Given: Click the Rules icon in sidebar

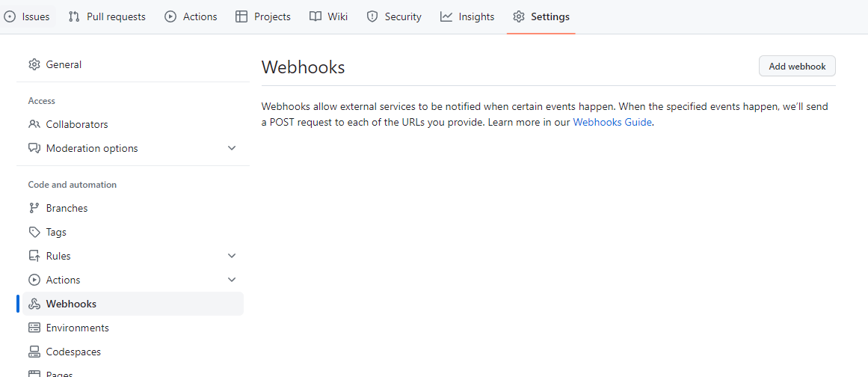Looking at the screenshot, I should [34, 256].
